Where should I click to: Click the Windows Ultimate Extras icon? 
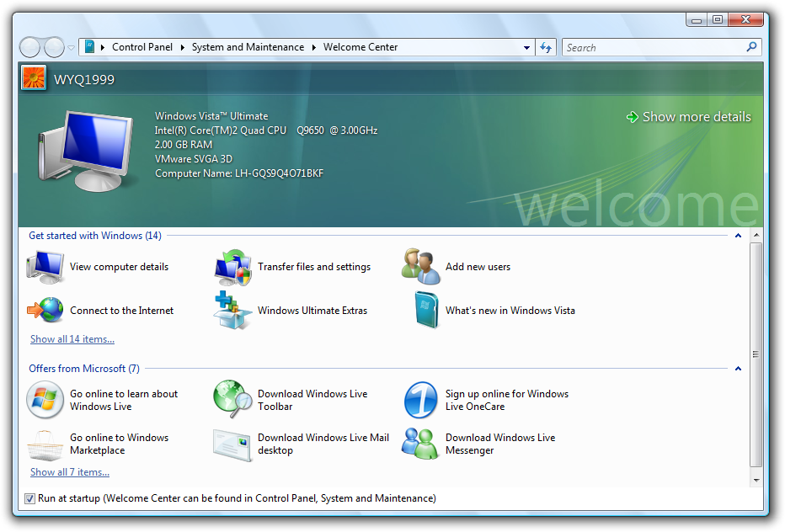coord(232,311)
